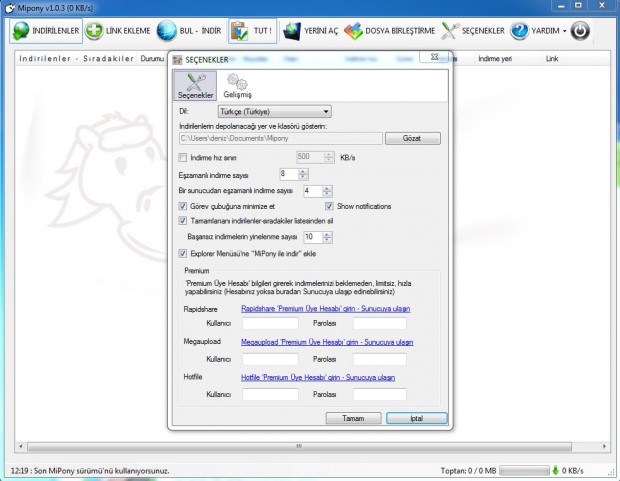
Task: Close the SEÇENEKLER dialog with X
Action: pos(435,57)
